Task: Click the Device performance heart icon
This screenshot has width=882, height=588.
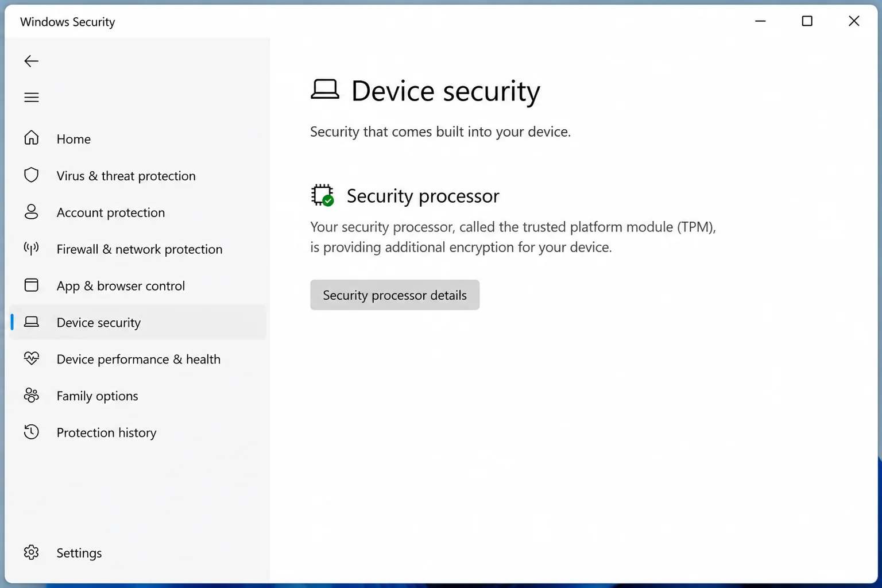Action: pos(32,358)
